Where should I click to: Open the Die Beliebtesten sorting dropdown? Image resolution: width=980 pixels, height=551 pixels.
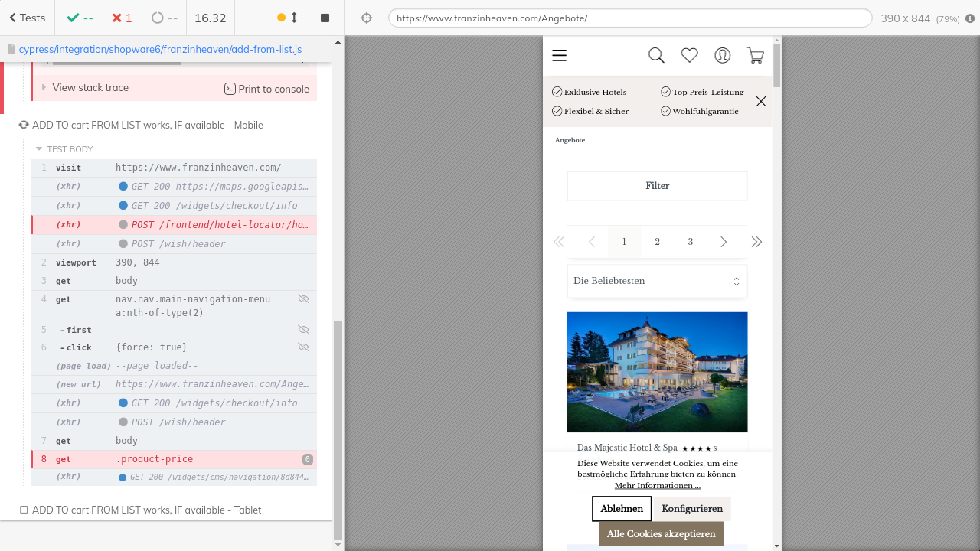tap(657, 281)
